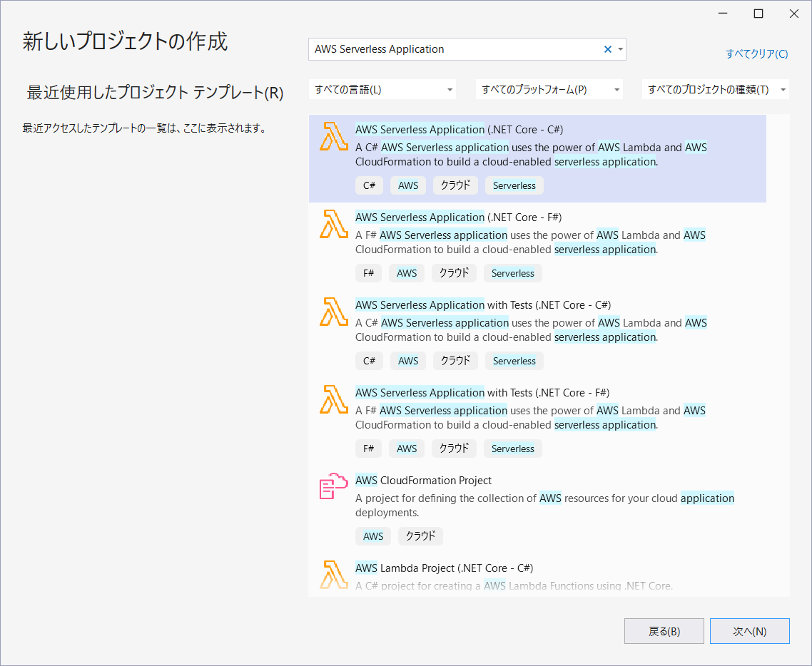Click the AWS Lambda Project C# icon
812x666 pixels.
tap(333, 575)
